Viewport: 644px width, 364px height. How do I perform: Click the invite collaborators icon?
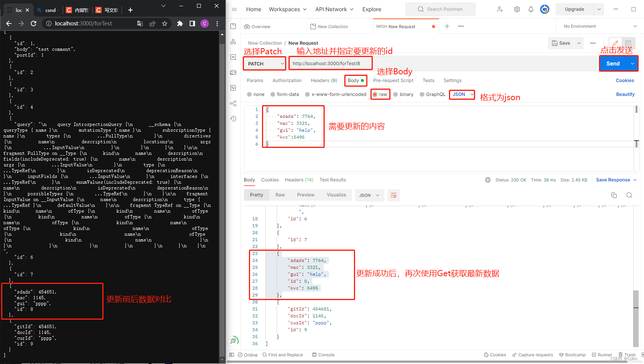point(500,9)
